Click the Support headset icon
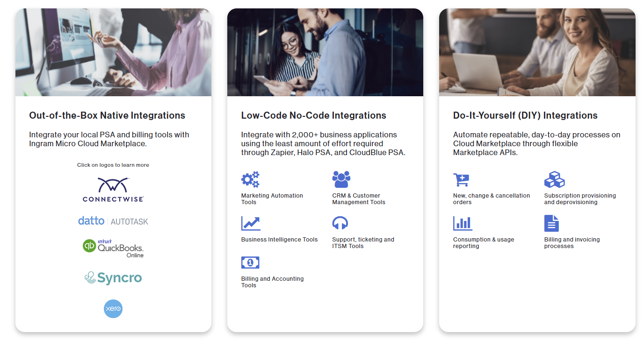This screenshot has width=644, height=341. tap(340, 223)
